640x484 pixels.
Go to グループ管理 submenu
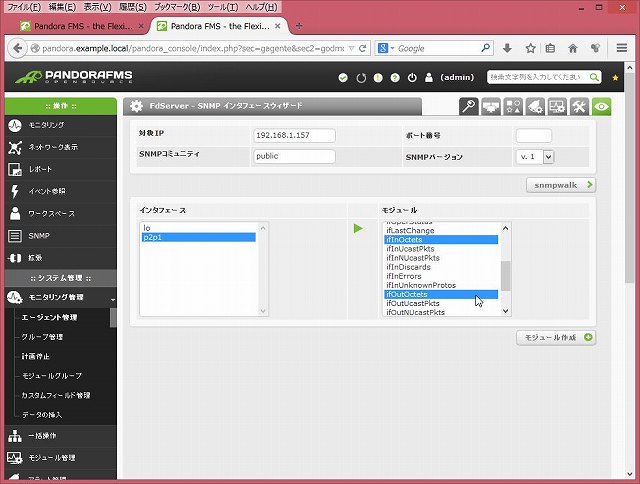[42, 337]
